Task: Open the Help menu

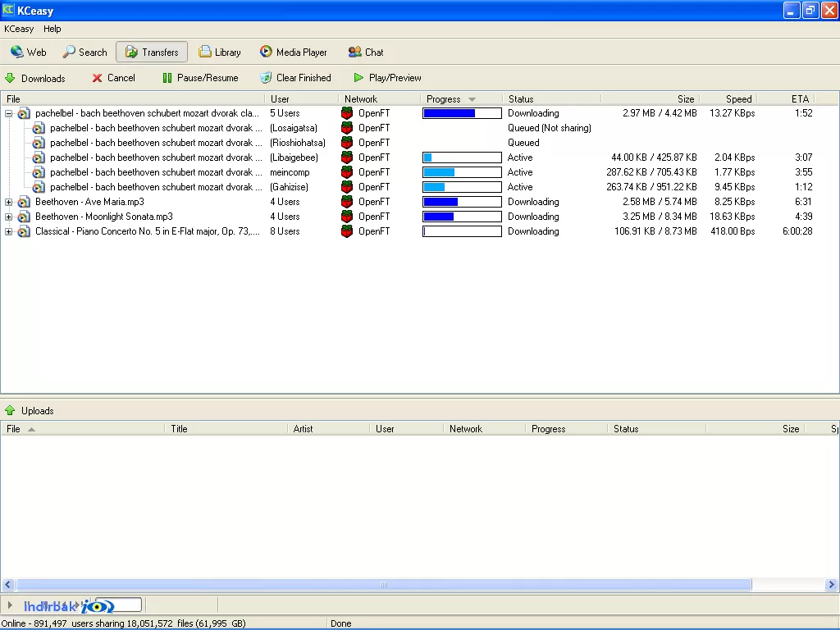Action: click(x=52, y=29)
